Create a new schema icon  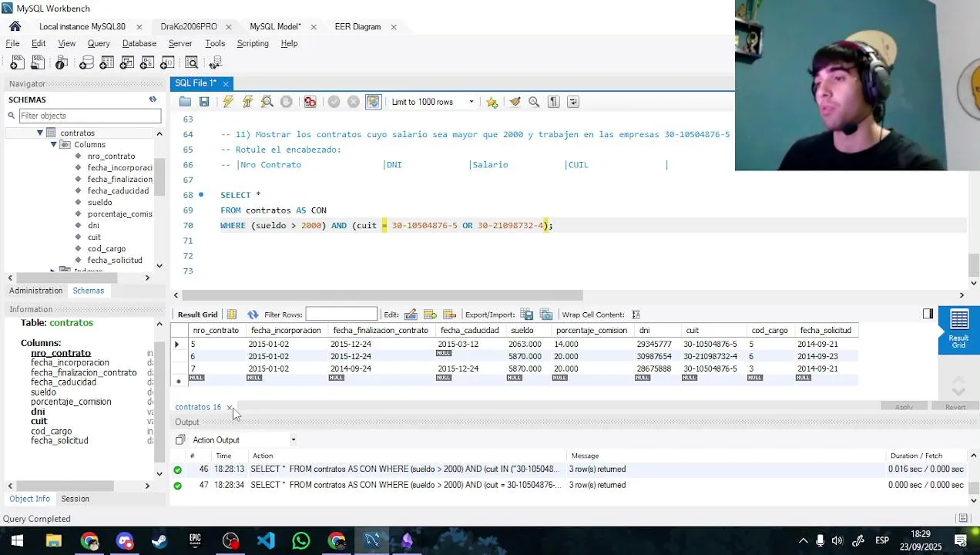pyautogui.click(x=86, y=62)
